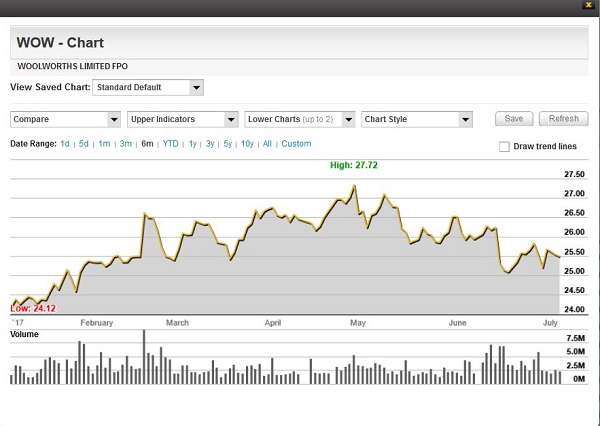Select the 1d date range
600x426 pixels.
65,144
